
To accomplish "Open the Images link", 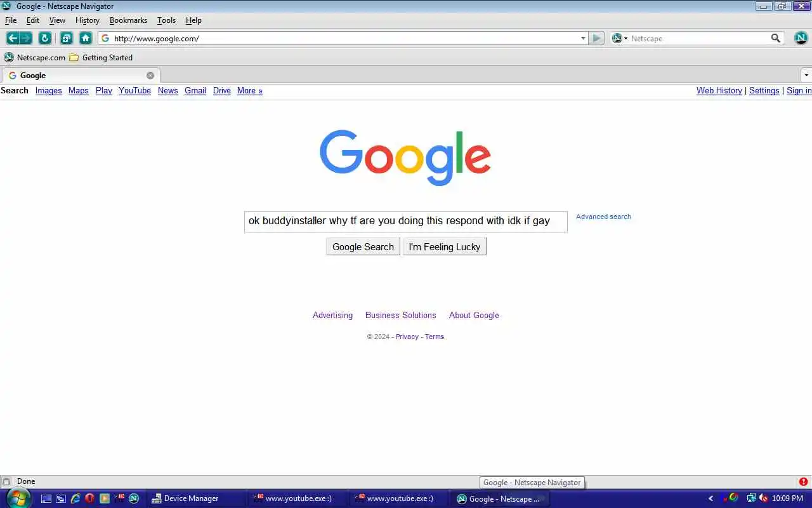I will point(49,91).
